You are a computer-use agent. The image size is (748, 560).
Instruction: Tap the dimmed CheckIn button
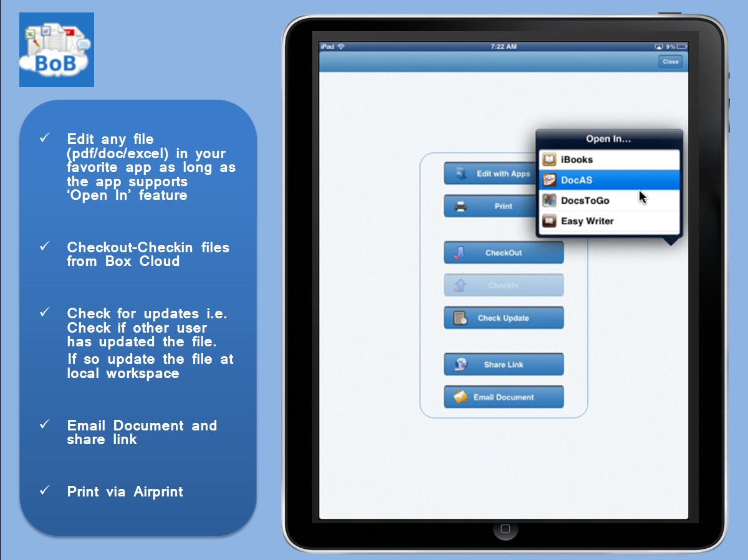pyautogui.click(x=504, y=285)
